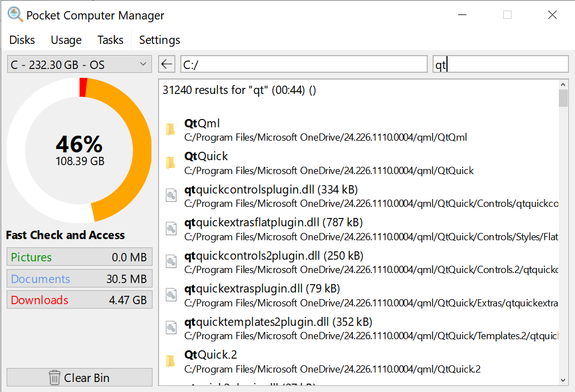Screen dimensions: 575x392
Task: Click the Fast Check and Access heading
Action: tap(65, 235)
